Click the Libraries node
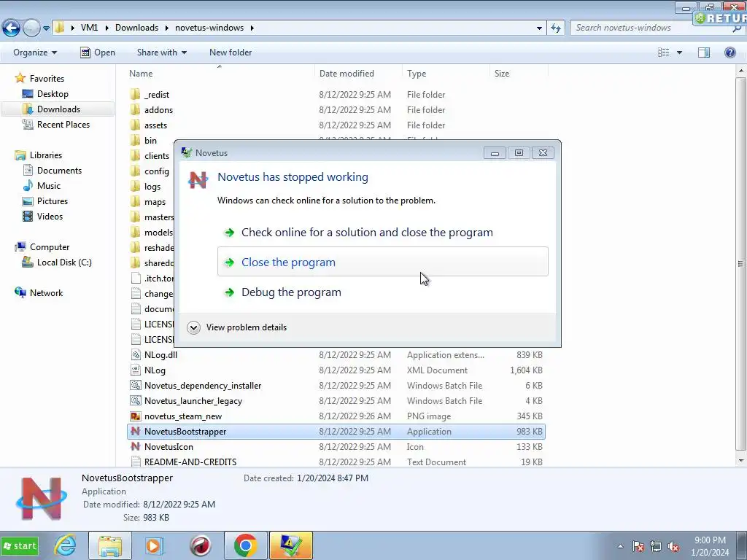747x560 pixels. click(x=46, y=155)
